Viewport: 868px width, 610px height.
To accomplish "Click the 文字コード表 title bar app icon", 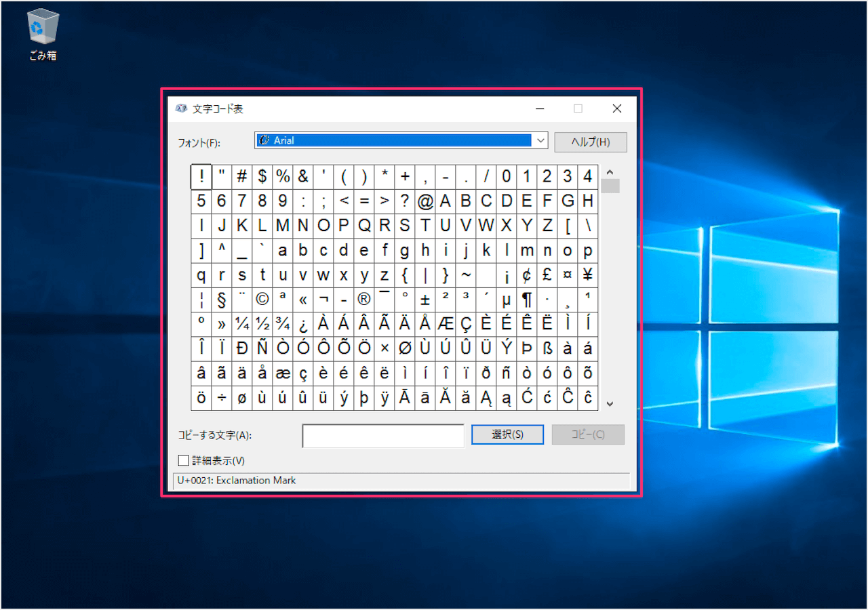I will click(x=181, y=108).
